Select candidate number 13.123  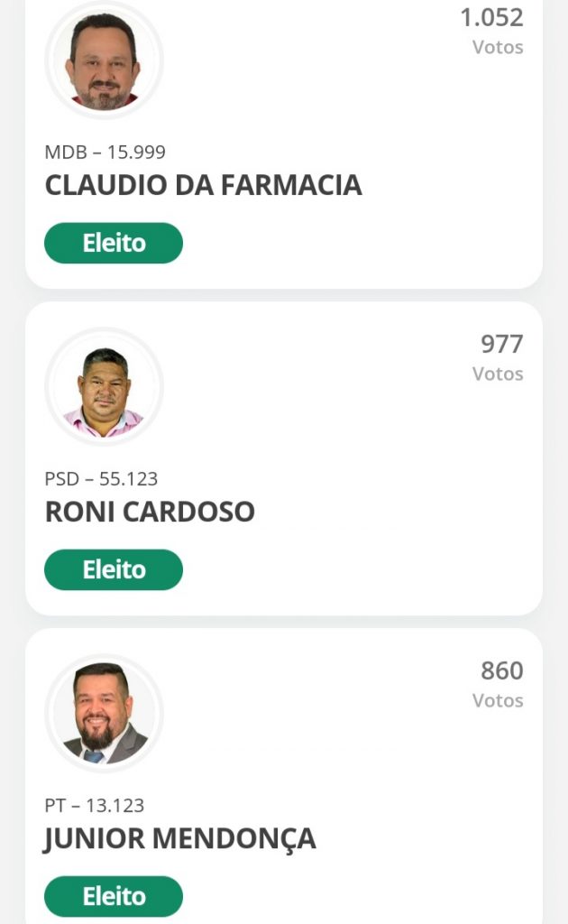pyautogui.click(x=115, y=806)
